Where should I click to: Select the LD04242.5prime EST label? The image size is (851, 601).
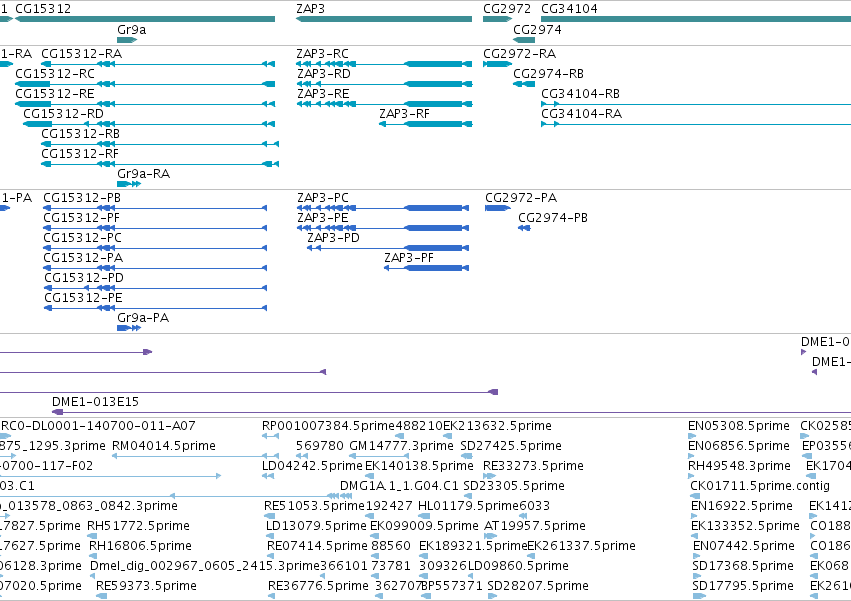312,466
